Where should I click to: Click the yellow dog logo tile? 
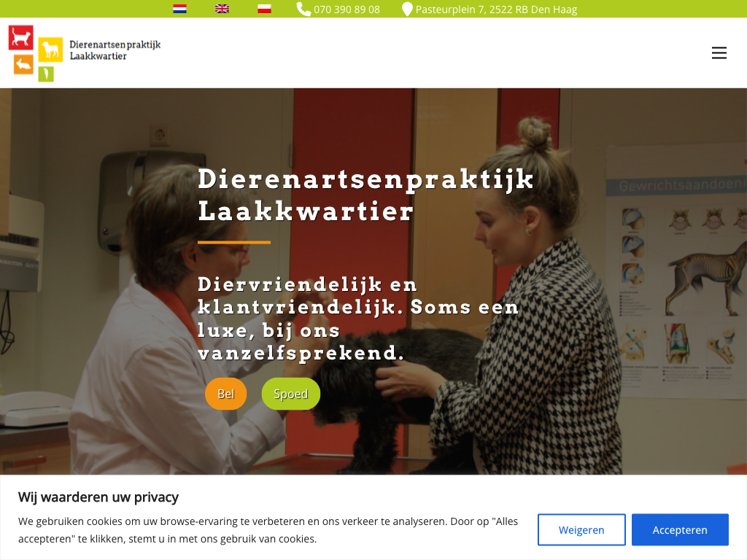click(50, 50)
